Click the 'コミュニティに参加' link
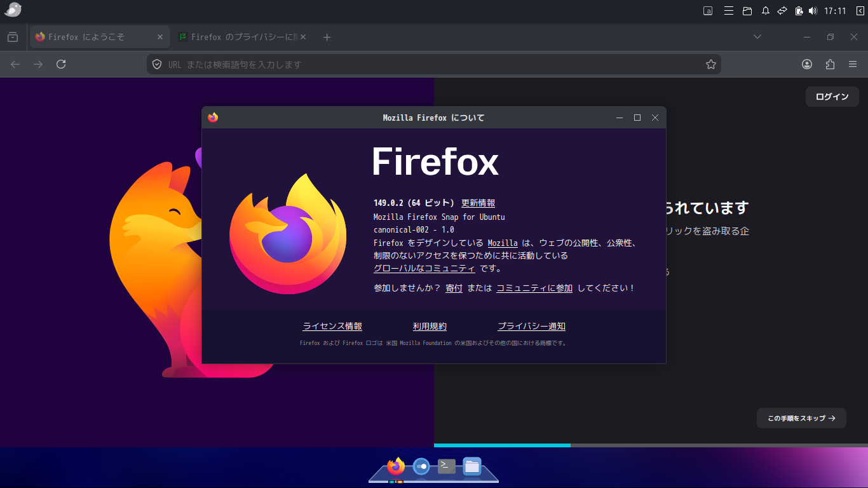 534,288
